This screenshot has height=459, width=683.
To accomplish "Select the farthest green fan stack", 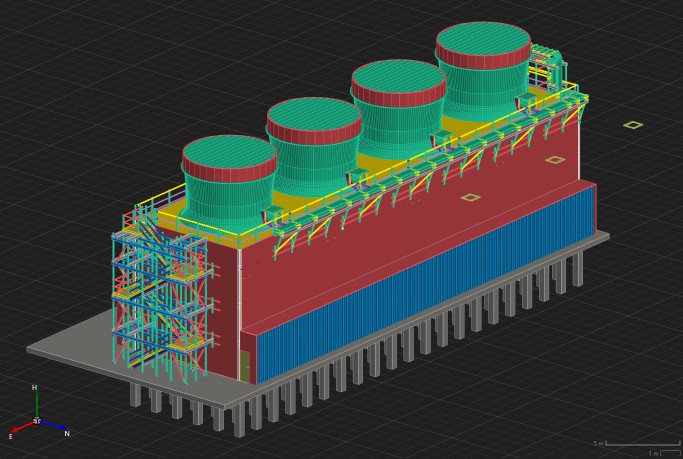I will click(x=482, y=65).
